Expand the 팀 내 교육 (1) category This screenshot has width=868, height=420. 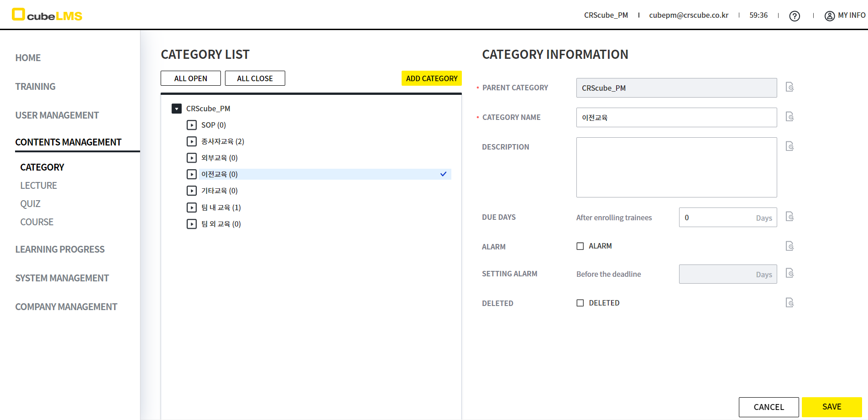(192, 207)
